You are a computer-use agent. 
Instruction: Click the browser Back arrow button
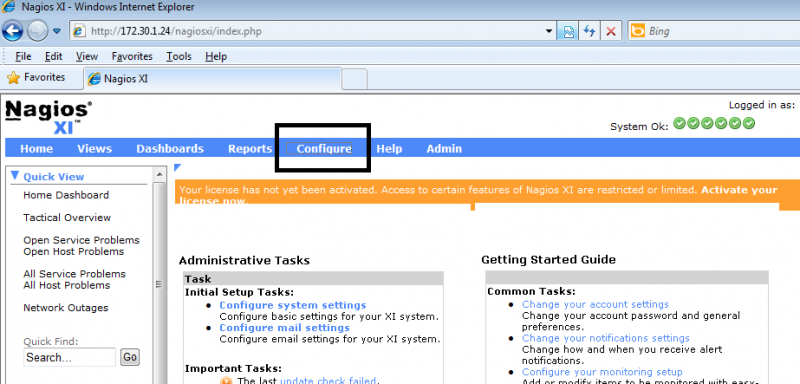12,31
